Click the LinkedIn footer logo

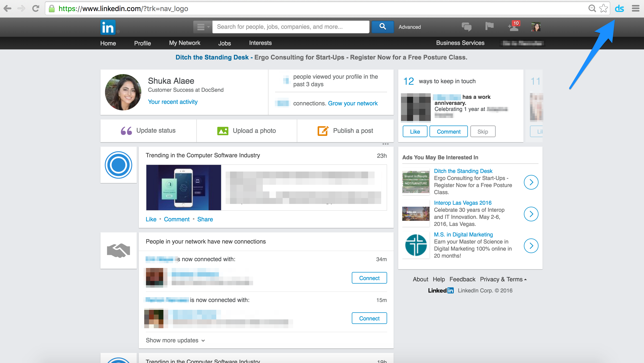click(441, 290)
